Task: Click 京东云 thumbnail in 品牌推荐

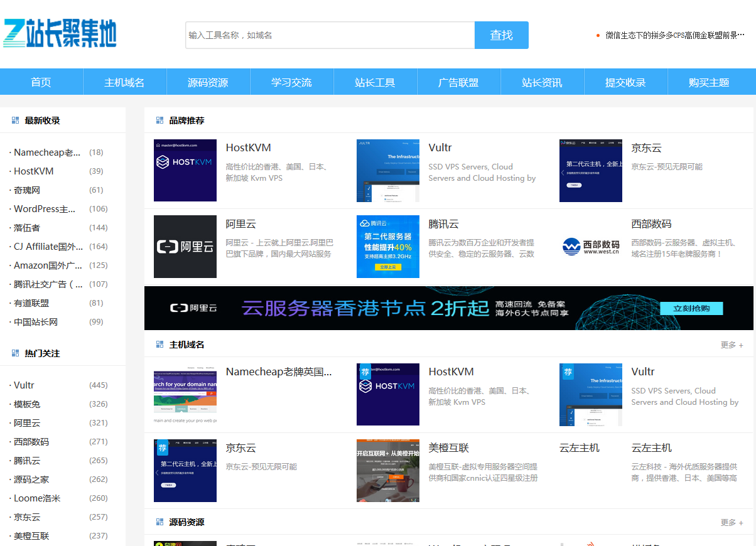Action: pos(591,171)
